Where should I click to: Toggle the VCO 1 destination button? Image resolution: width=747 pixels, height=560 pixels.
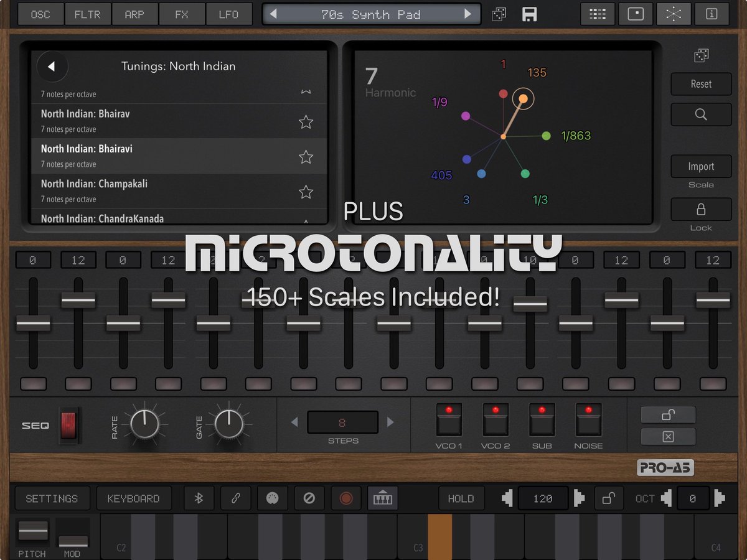tap(449, 420)
